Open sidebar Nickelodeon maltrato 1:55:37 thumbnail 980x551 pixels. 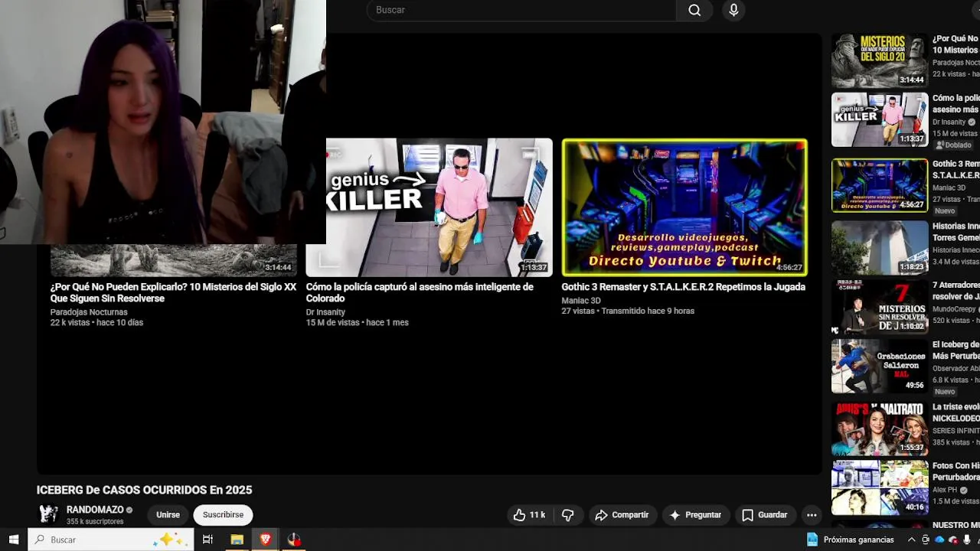click(880, 428)
